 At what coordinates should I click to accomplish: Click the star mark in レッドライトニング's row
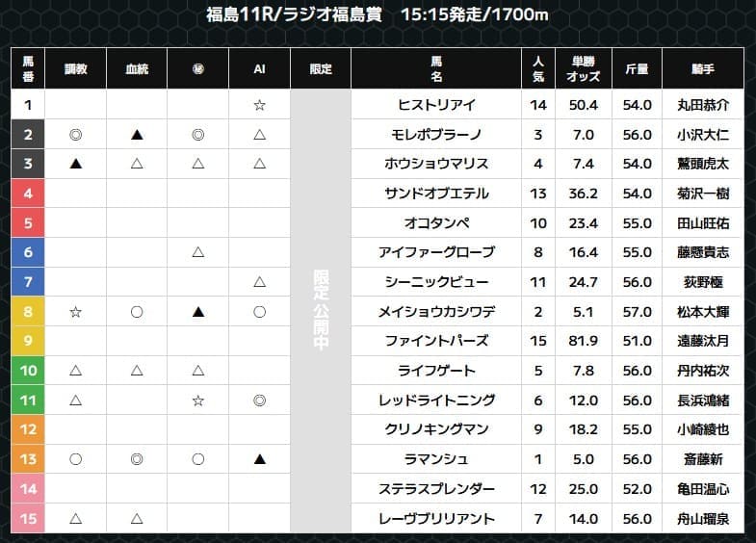(x=197, y=400)
